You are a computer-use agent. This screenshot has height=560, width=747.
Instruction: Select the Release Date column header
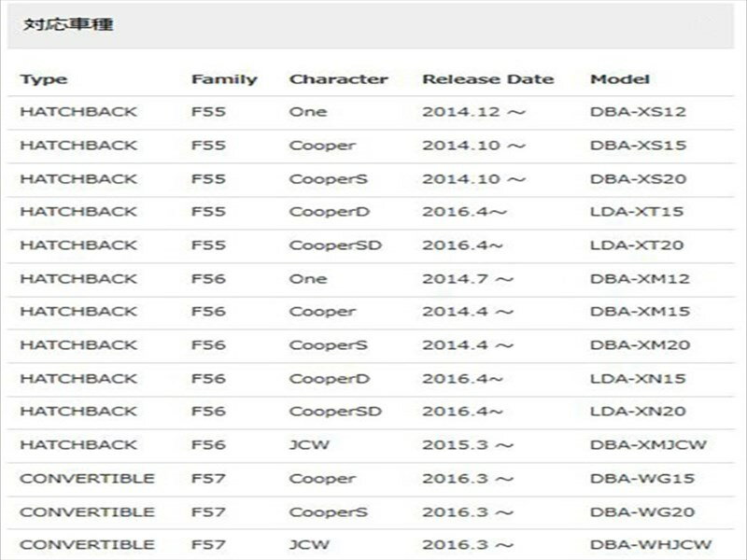(x=487, y=79)
